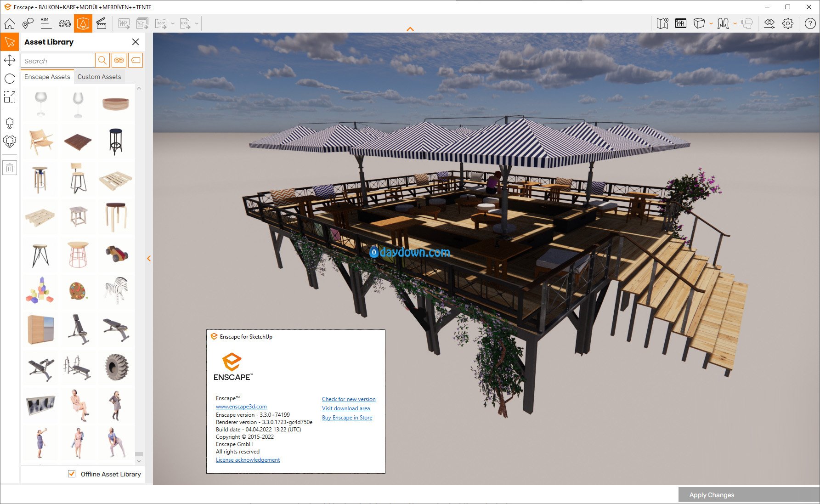Select the wooden bowl asset thumbnail
Screen dimensions: 820x504
coord(116,103)
